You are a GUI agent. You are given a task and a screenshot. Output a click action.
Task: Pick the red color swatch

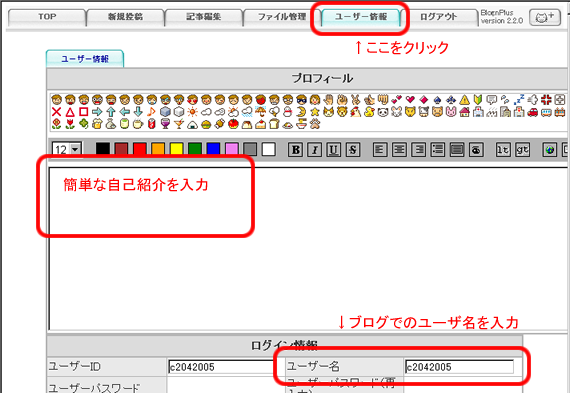point(140,149)
